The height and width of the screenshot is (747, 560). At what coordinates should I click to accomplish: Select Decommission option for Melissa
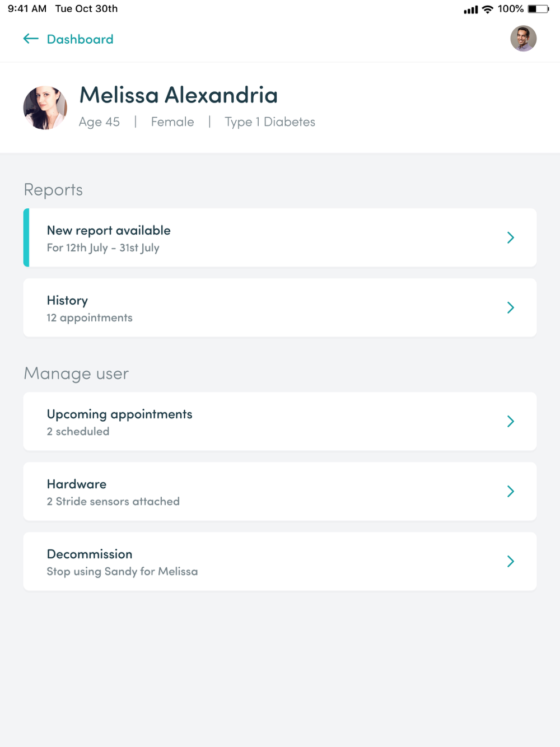coord(280,561)
